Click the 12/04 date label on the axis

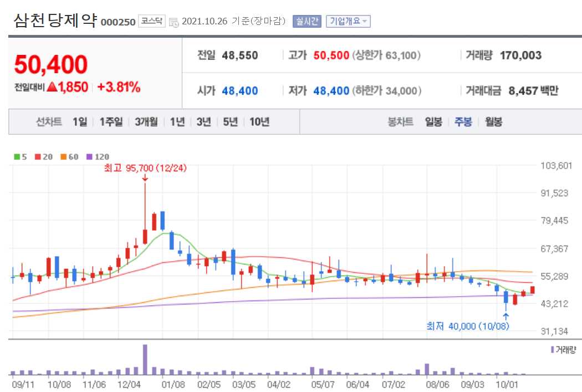click(129, 385)
